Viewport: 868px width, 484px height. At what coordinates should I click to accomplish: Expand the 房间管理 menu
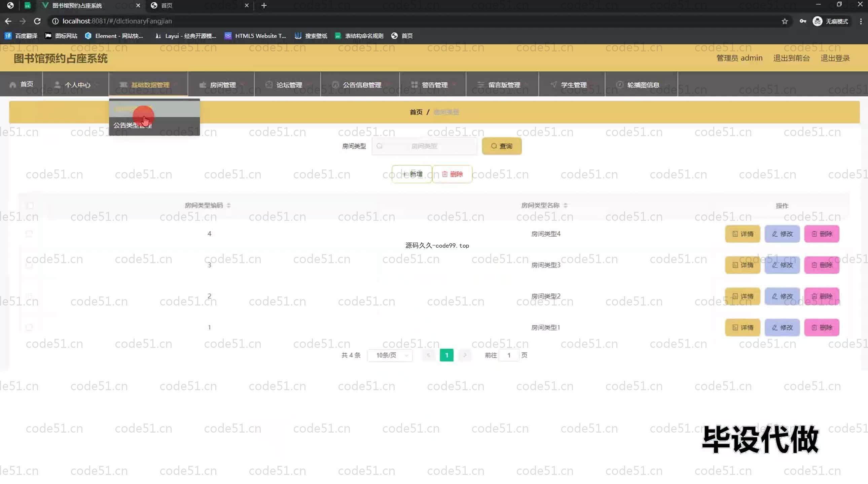tap(221, 84)
